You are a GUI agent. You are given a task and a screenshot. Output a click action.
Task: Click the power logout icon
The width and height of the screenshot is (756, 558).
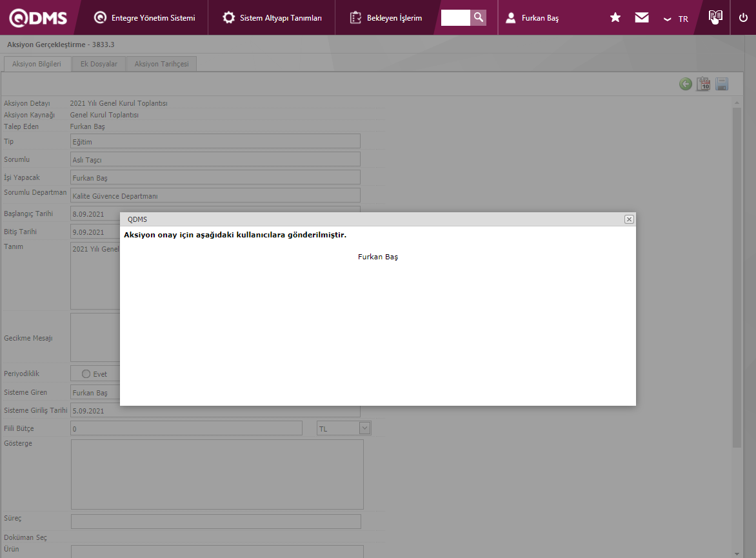[743, 18]
